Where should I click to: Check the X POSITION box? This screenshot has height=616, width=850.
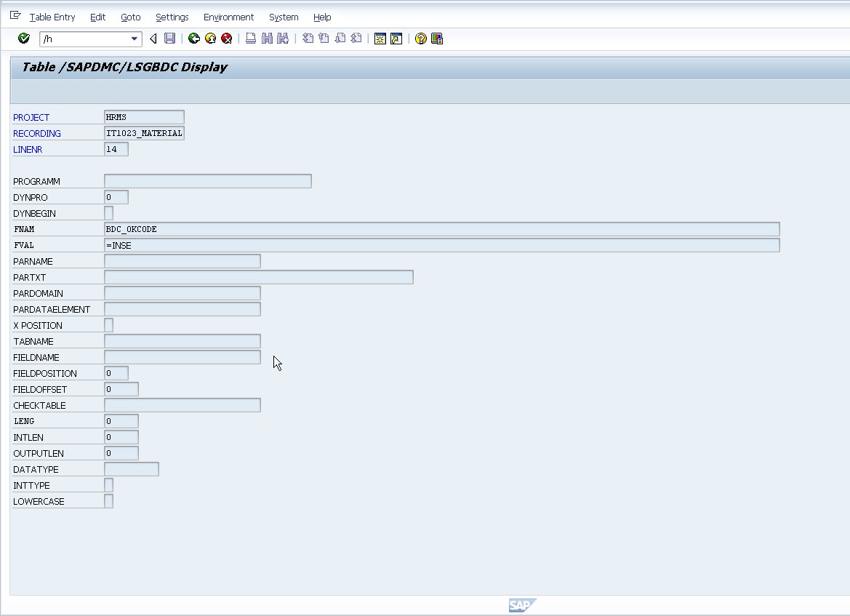point(108,324)
